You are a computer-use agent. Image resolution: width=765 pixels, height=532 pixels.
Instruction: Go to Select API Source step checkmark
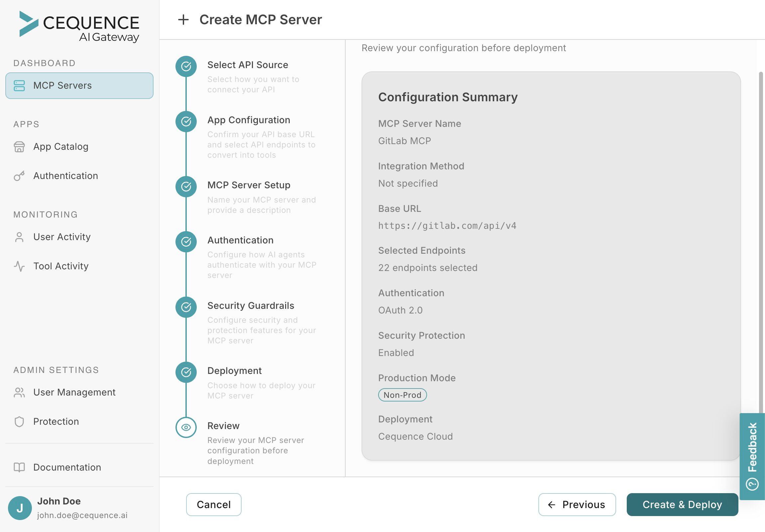coord(186,66)
